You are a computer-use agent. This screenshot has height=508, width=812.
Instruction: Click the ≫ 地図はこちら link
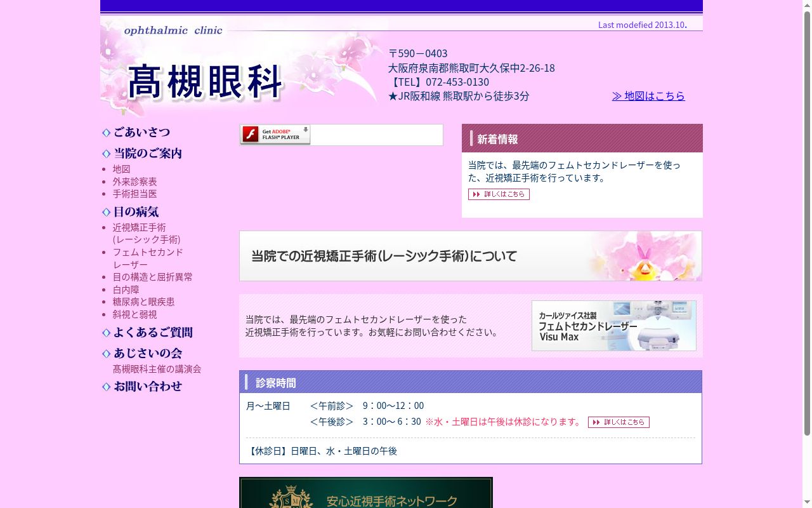coord(648,96)
